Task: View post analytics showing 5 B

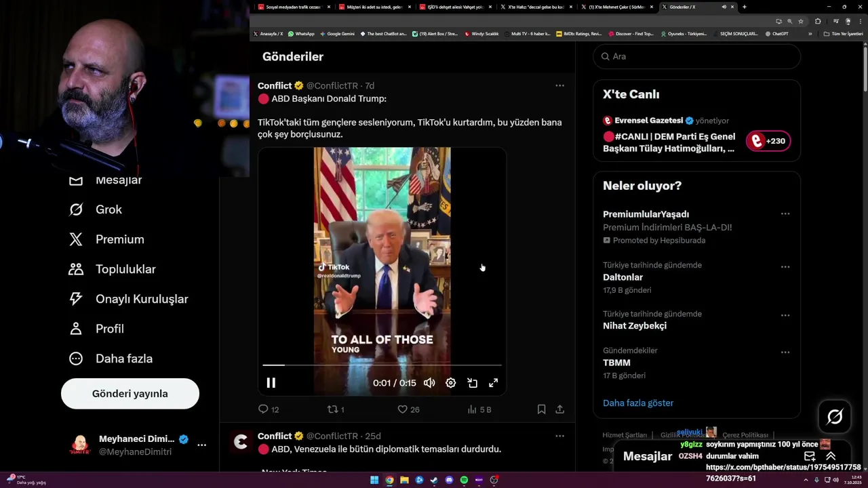Action: click(479, 409)
